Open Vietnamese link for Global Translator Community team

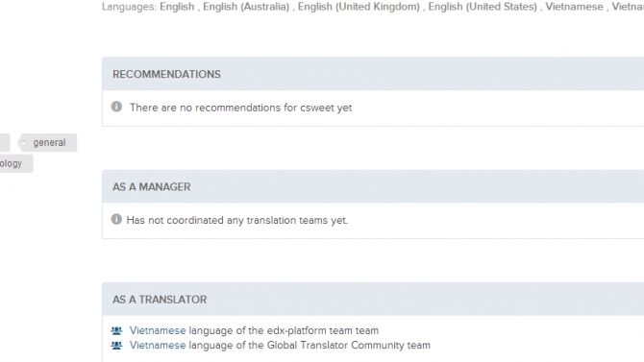pos(158,345)
